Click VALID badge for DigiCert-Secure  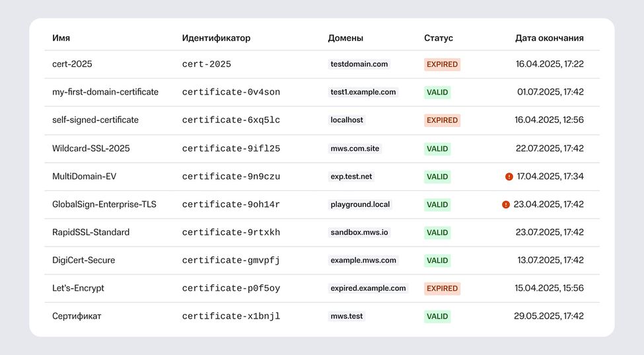coord(437,260)
